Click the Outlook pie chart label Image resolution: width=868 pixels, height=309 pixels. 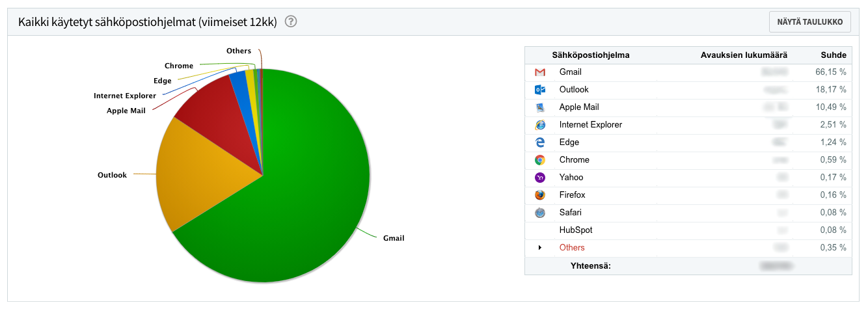pyautogui.click(x=112, y=175)
